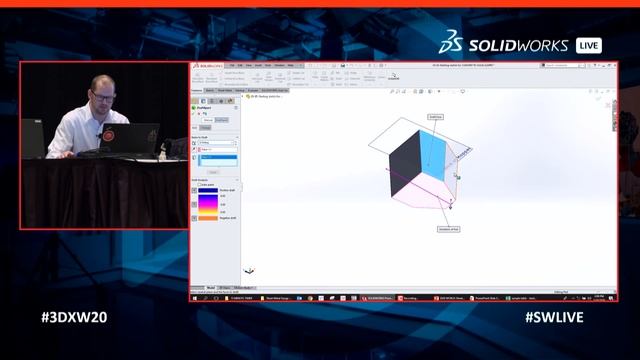Click the view orientation triad

click(x=249, y=271)
